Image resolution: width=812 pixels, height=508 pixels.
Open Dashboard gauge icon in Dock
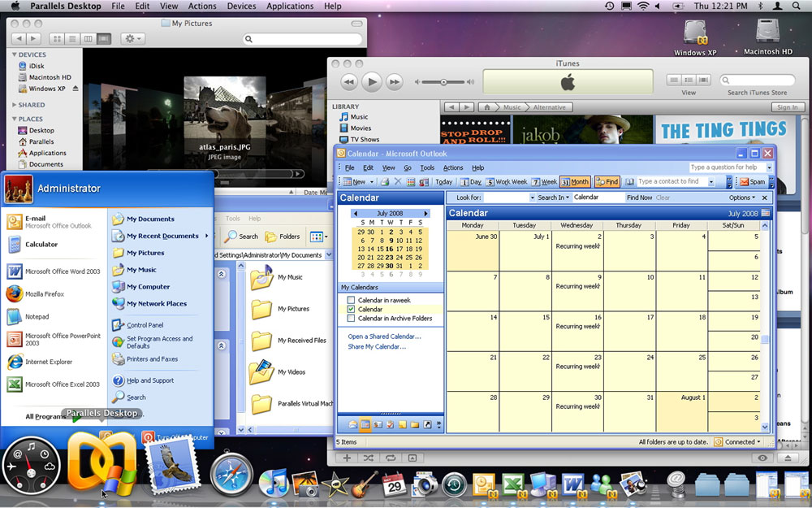coord(31,465)
